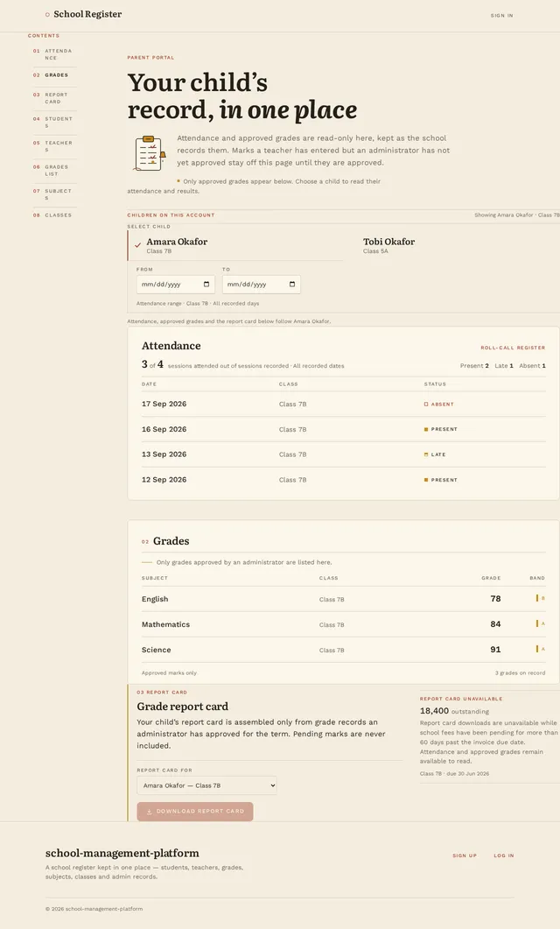
Task: Click the Late 1 summary count
Action: (x=504, y=365)
